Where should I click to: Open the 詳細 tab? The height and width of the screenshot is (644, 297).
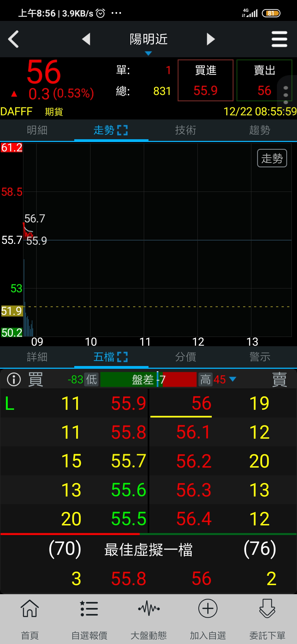[37, 357]
